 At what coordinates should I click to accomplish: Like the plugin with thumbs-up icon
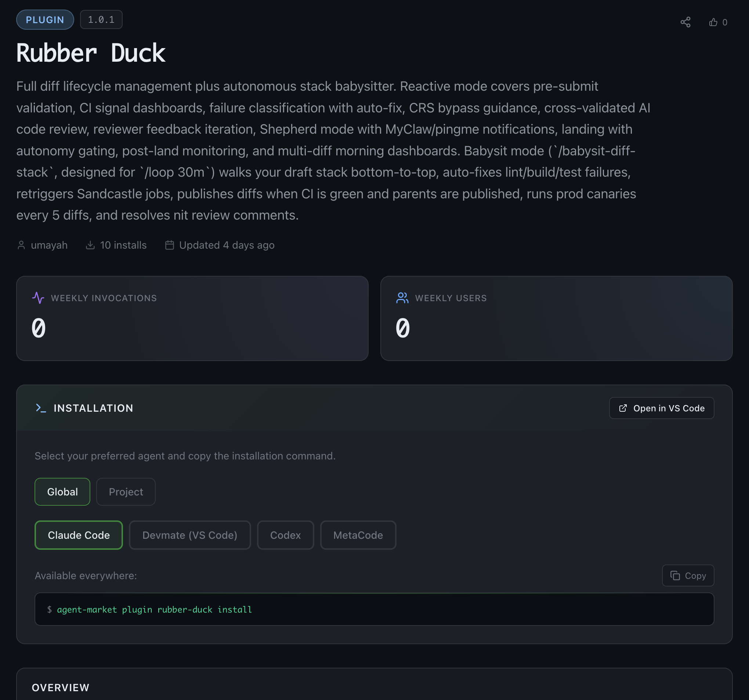click(713, 22)
